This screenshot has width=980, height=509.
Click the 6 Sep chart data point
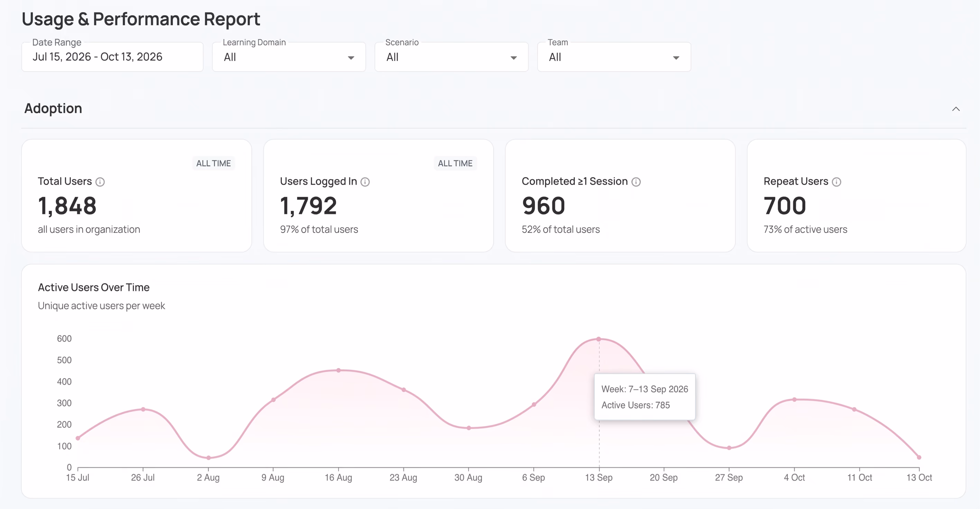(x=534, y=404)
